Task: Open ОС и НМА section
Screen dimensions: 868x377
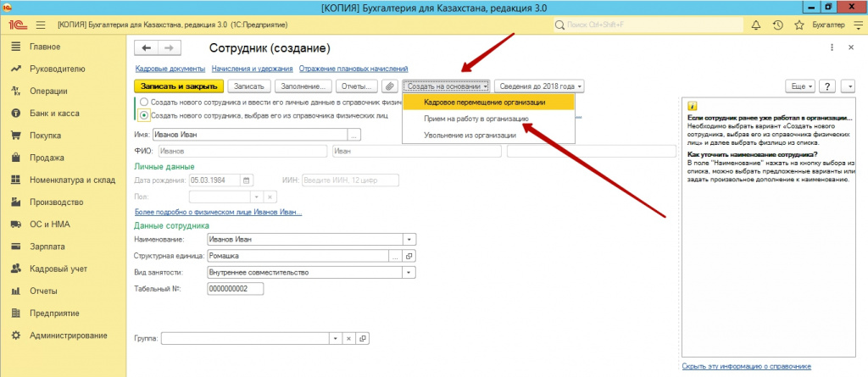Action: coord(50,225)
